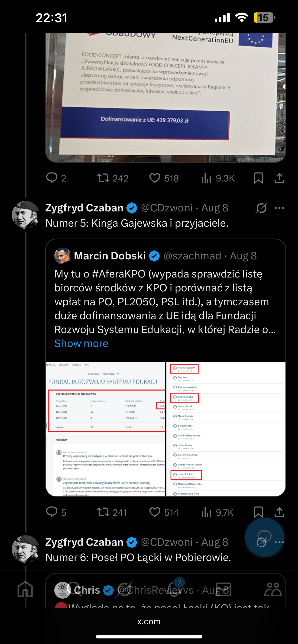298x644 pixels.
Task: Bookmark the Numer 5 tweet
Action: tap(258, 512)
